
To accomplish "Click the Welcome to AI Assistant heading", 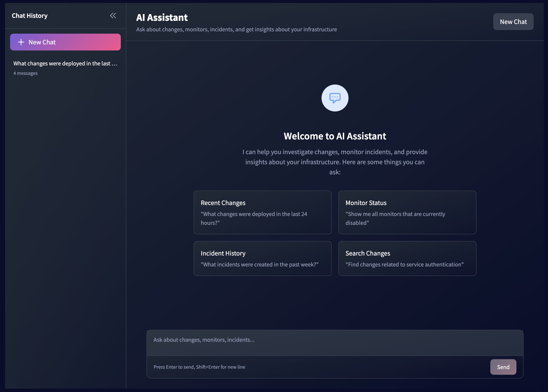I will click(x=335, y=136).
